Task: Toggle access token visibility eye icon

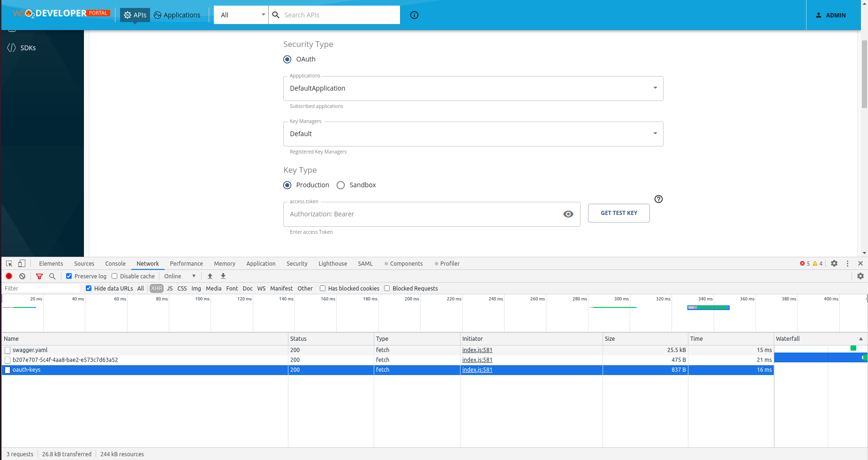Action: (x=568, y=214)
